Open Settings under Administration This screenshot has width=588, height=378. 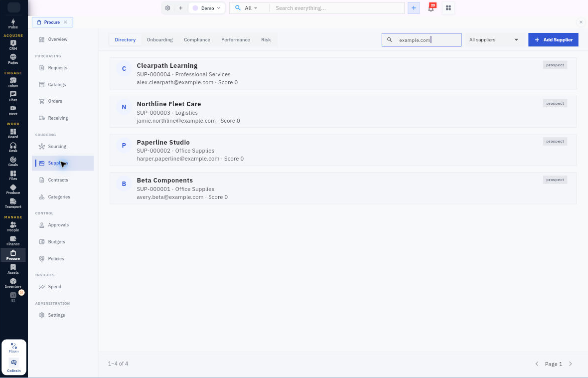tap(63, 315)
